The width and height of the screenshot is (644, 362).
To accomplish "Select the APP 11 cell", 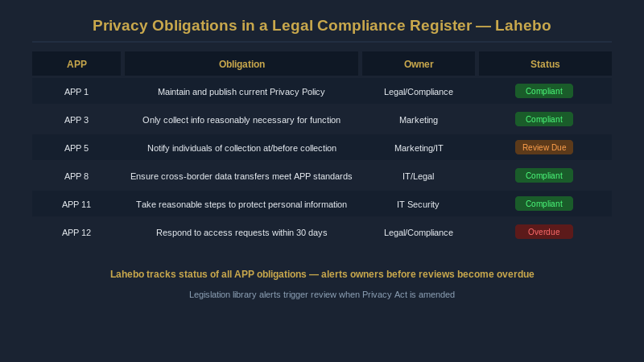I will [76, 204].
